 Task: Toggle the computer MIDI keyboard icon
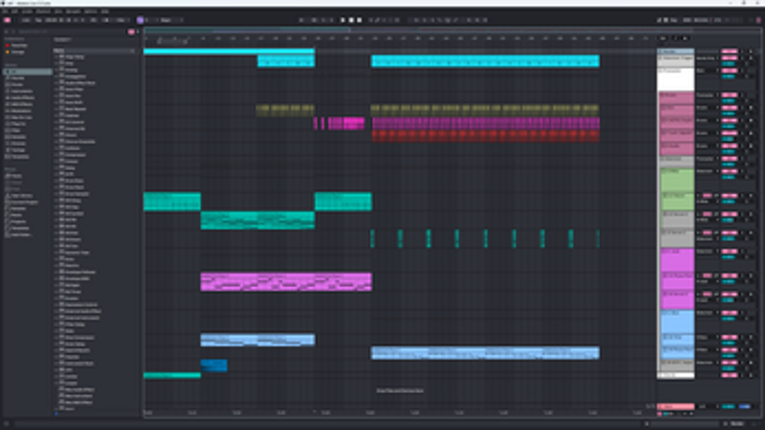coord(666,20)
